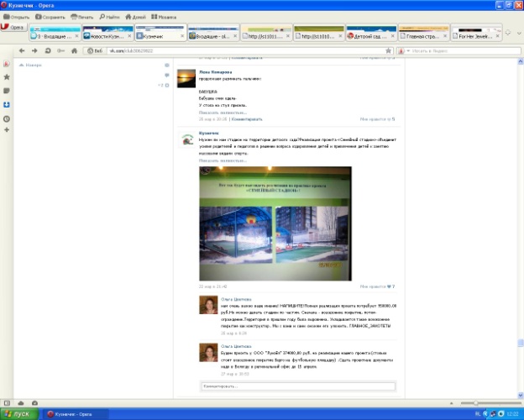Viewport: 524px width, 420px height.
Task: Open the name Ольга Цветкова on the first comment
Action: (236, 299)
